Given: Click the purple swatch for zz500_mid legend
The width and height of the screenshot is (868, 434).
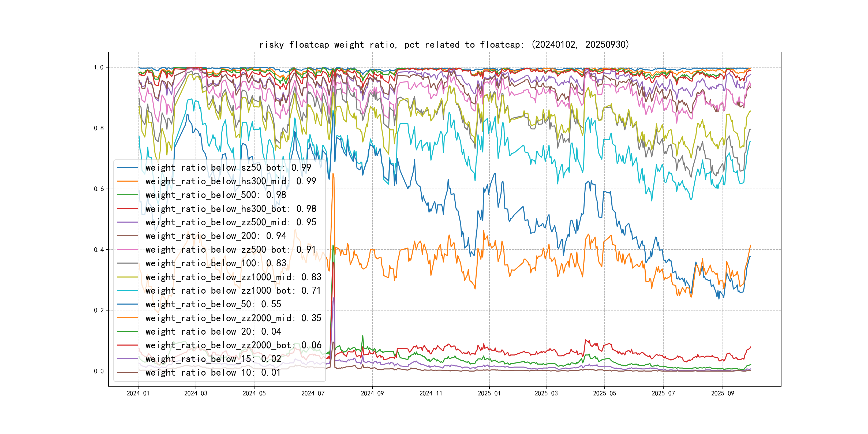Looking at the screenshot, I should tap(127, 222).
